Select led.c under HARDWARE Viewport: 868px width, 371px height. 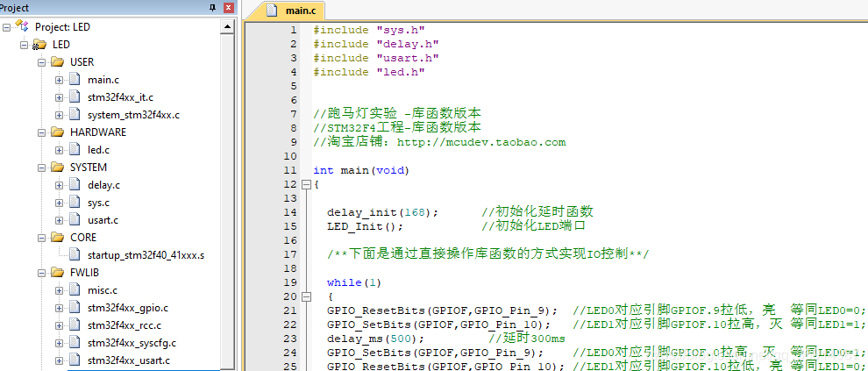tap(98, 149)
